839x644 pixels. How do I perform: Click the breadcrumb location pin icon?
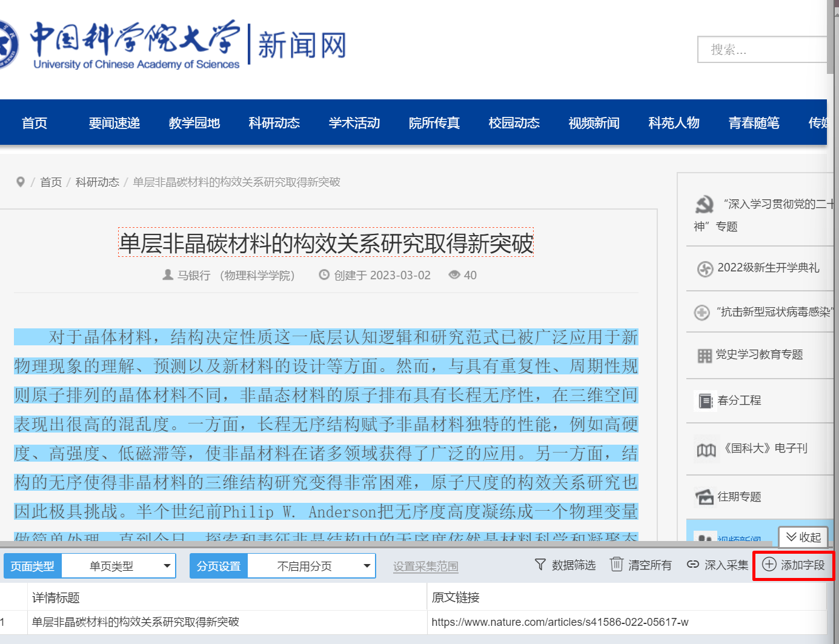(x=20, y=182)
